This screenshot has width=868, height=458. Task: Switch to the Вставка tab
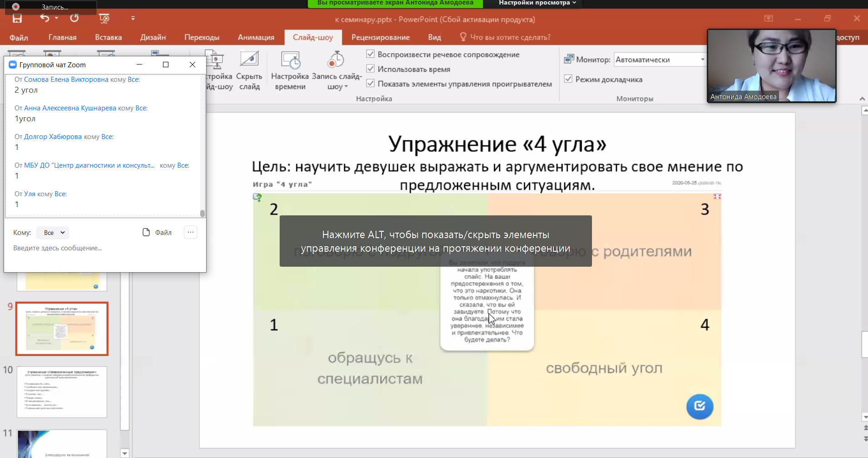(x=108, y=37)
